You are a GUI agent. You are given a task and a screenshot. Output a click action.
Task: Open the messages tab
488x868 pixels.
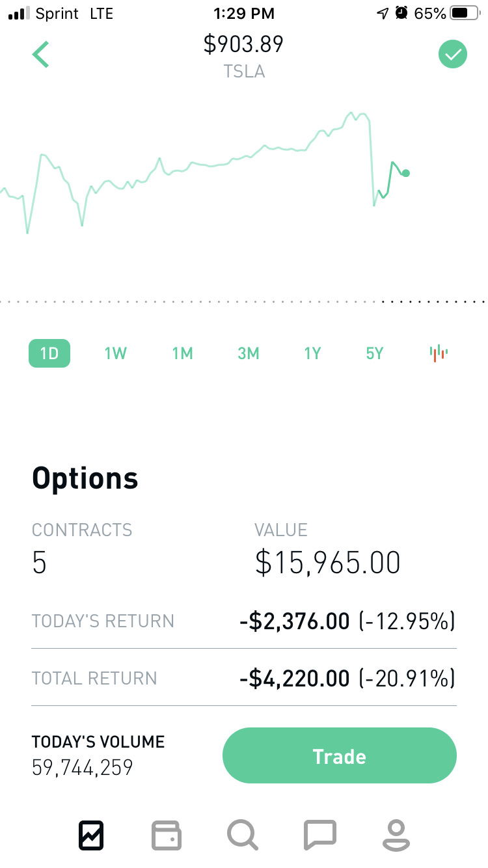tap(320, 834)
